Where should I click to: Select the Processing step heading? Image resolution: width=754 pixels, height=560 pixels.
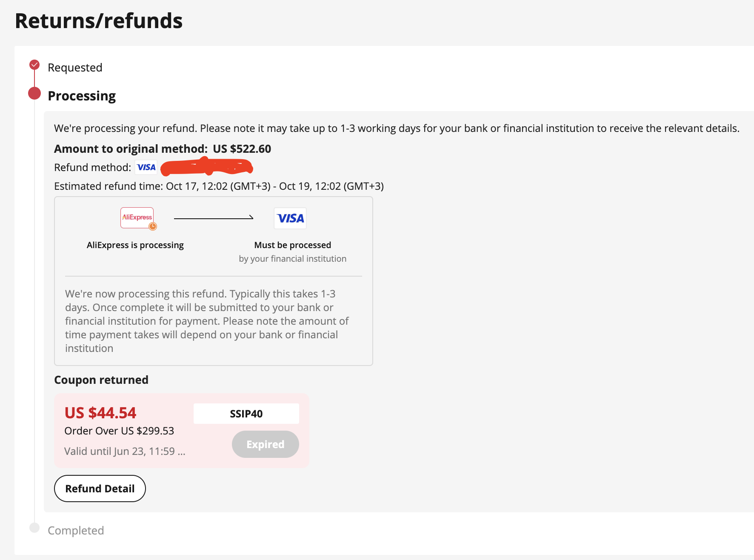point(82,96)
